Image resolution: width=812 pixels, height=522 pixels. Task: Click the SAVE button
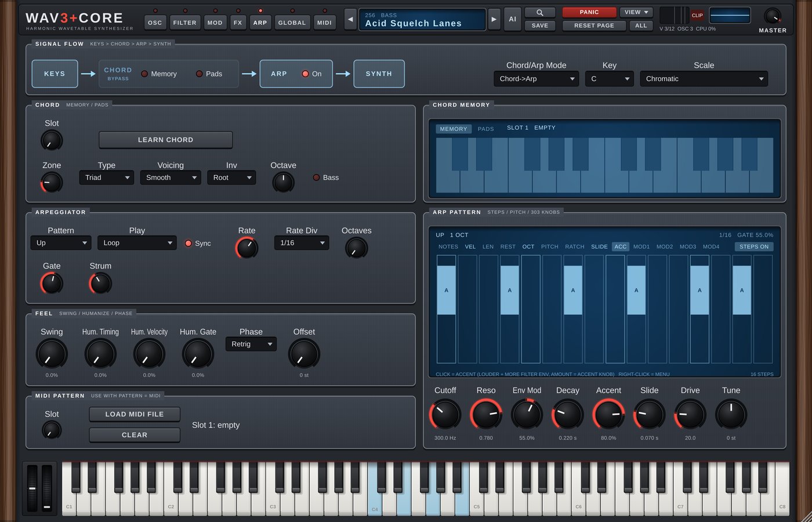pyautogui.click(x=539, y=26)
